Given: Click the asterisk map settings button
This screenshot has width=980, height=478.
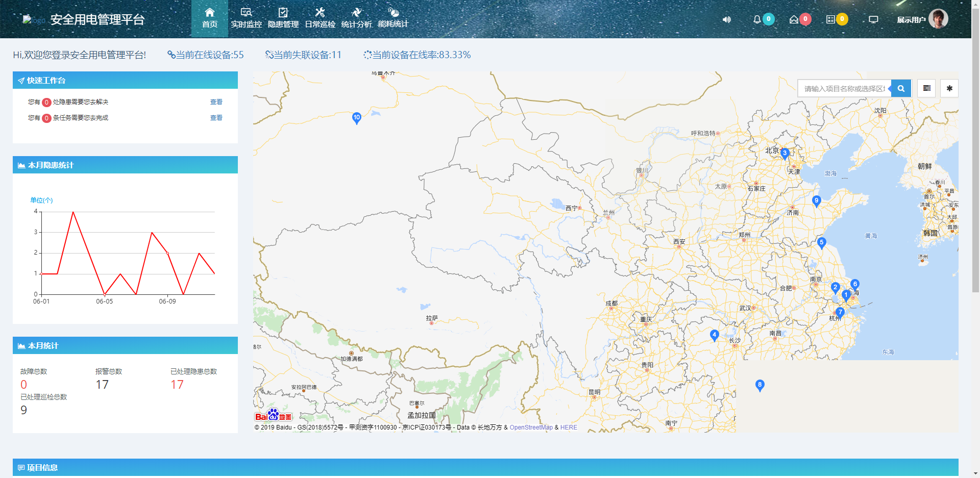Looking at the screenshot, I should click(x=949, y=89).
